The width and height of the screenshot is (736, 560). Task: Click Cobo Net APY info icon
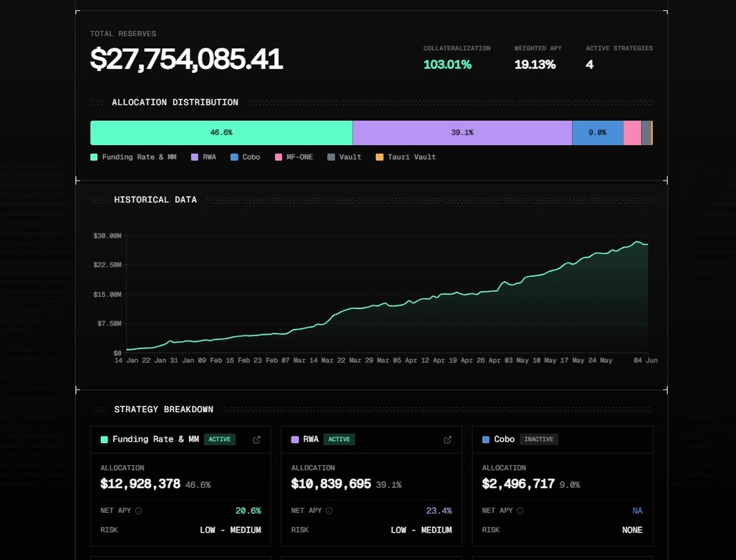pyautogui.click(x=520, y=511)
